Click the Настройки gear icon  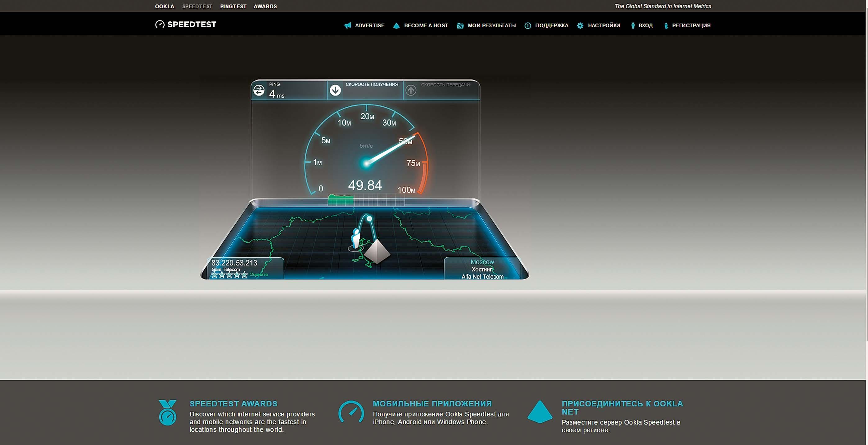point(580,25)
